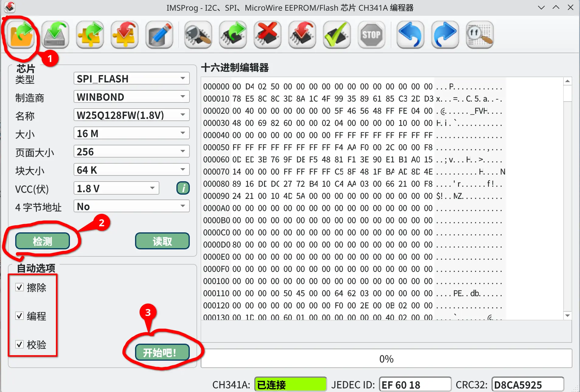This screenshot has height=392, width=580.
Task: Load a partial file via puzzle green-arrow icon
Action: [90, 35]
